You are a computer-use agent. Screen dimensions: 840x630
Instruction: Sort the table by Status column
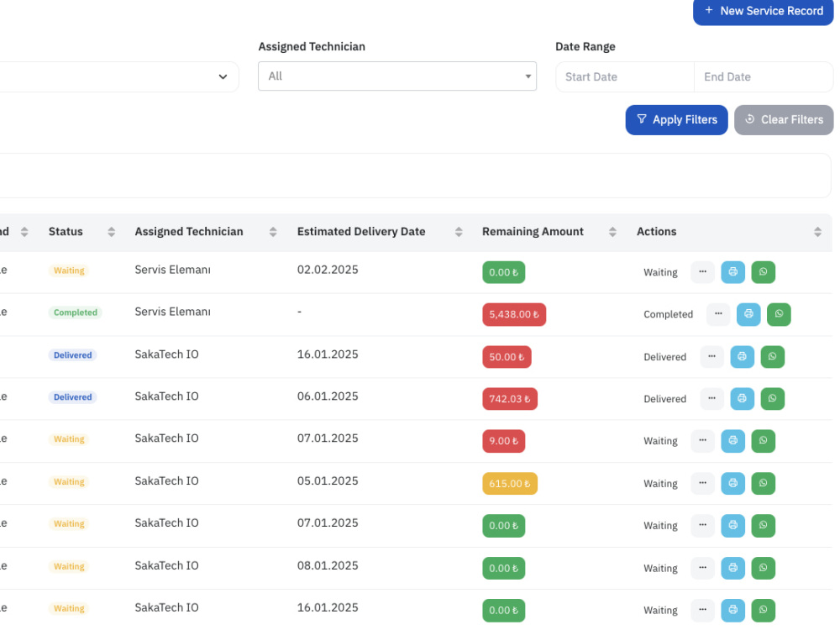[x=111, y=232]
